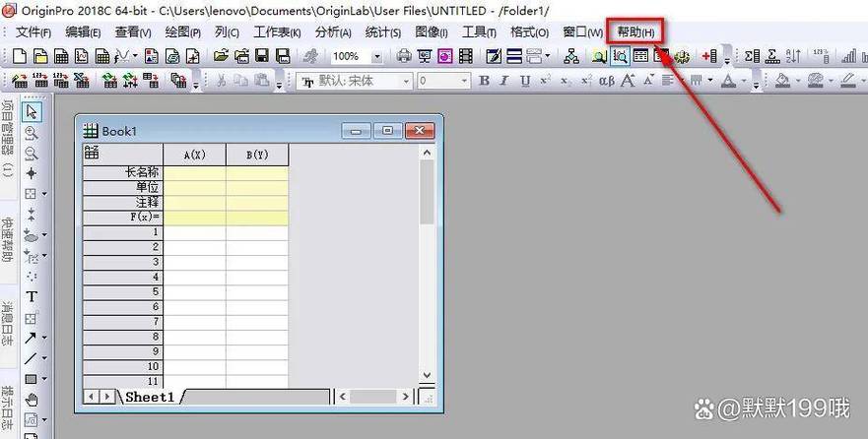Click the Save Project floppy icon
Viewport: 868px width, 439px height.
(x=262, y=56)
